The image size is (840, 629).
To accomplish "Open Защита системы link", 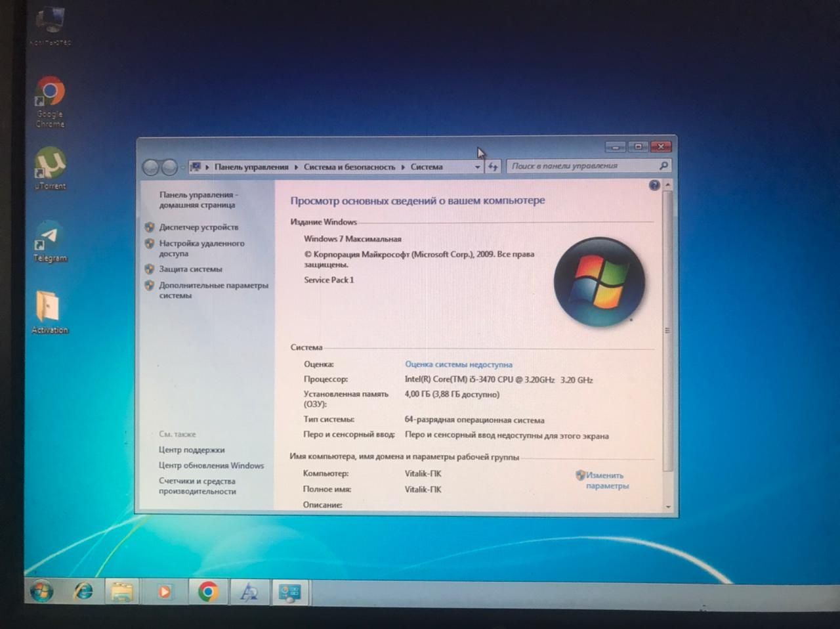I will click(190, 269).
